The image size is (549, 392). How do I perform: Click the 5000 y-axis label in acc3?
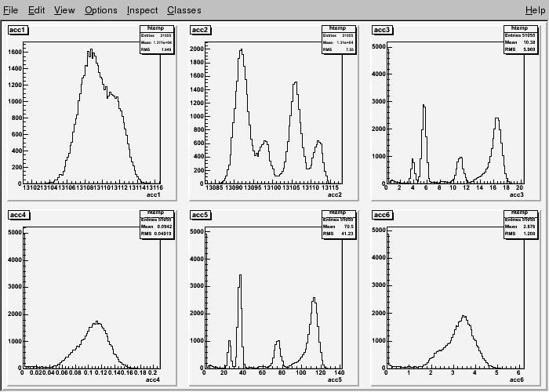click(379, 47)
